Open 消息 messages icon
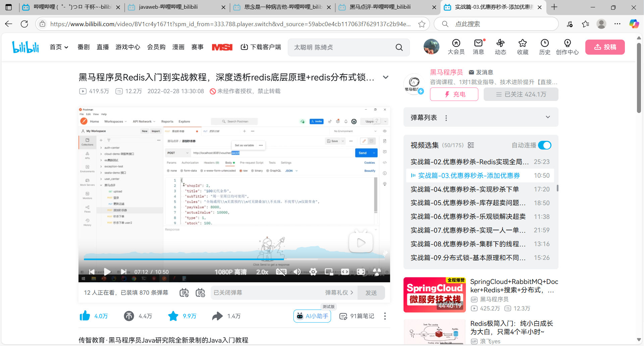Screen dimensions: 644x346 pos(478,47)
